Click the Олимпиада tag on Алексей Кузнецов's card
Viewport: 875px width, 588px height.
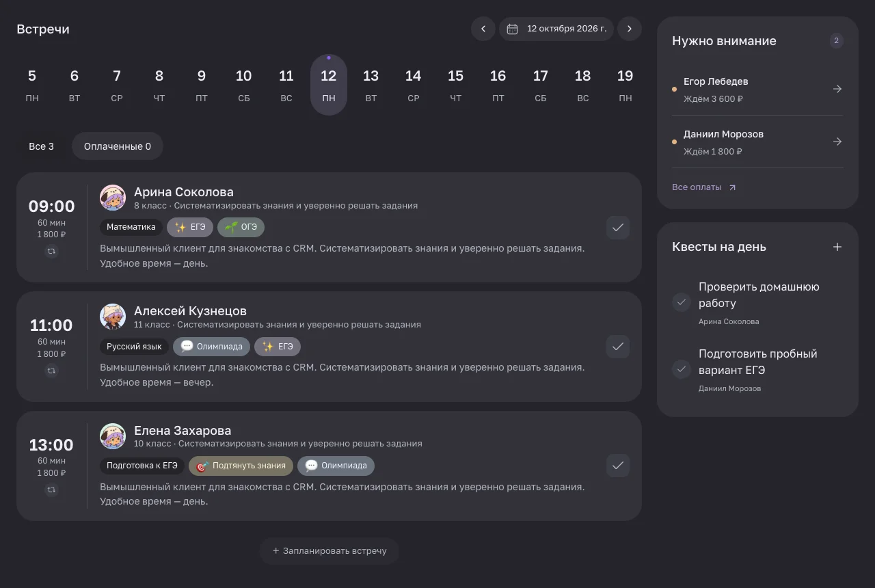click(x=211, y=347)
